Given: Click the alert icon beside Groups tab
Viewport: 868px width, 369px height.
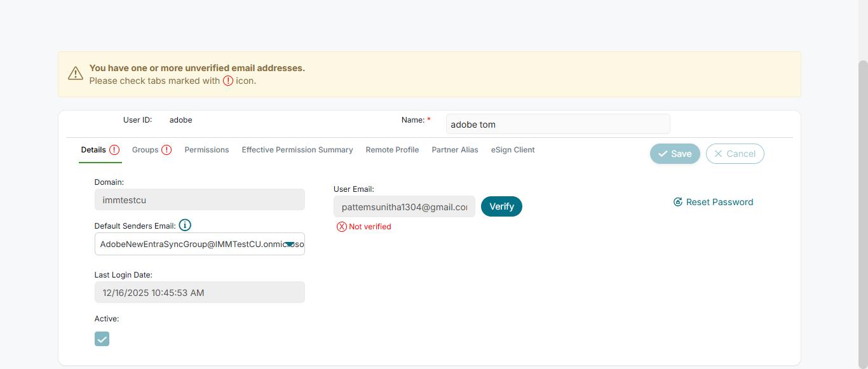Looking at the screenshot, I should click(166, 150).
